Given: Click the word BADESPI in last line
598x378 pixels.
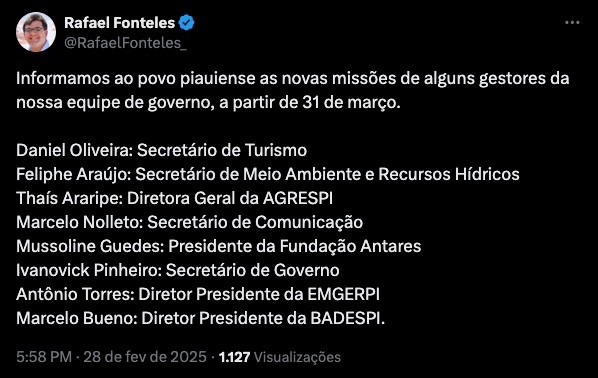Looking at the screenshot, I should pos(346,318).
